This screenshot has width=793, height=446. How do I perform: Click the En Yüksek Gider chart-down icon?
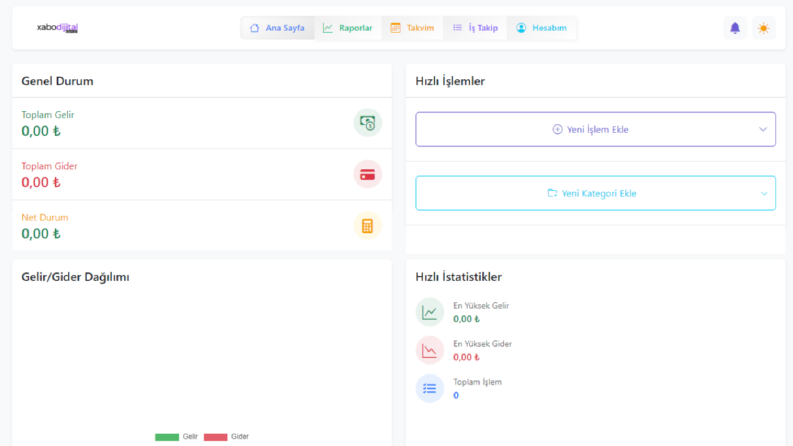click(430, 350)
